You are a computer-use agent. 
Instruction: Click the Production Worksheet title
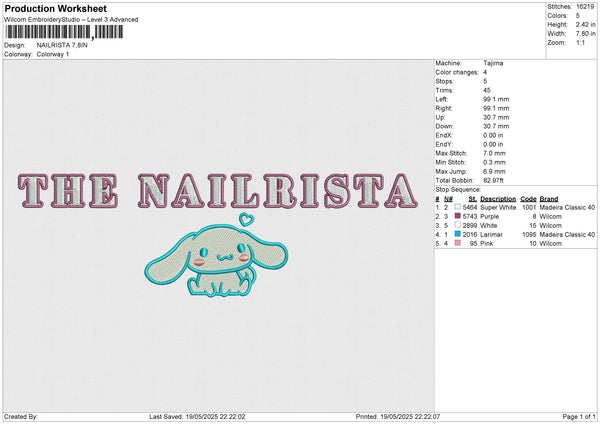coord(56,8)
